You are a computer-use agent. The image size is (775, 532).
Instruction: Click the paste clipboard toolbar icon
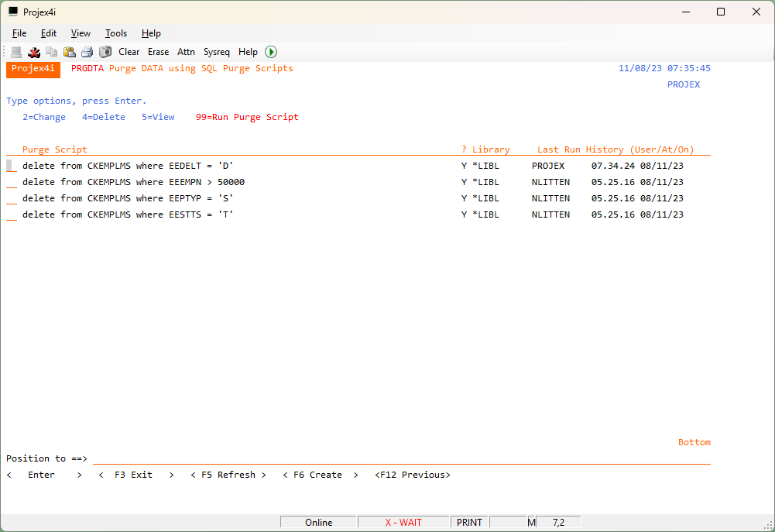pyautogui.click(x=69, y=52)
